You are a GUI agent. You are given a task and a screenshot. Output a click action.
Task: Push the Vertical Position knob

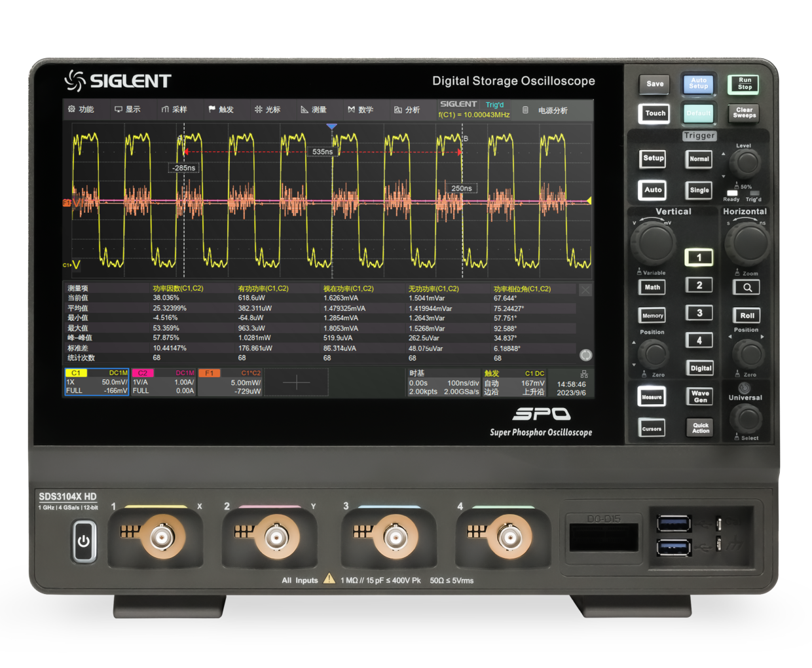pyautogui.click(x=653, y=354)
